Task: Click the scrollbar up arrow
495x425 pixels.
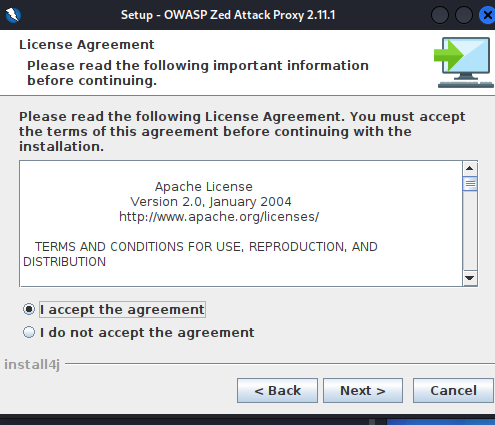Action: 470,168
